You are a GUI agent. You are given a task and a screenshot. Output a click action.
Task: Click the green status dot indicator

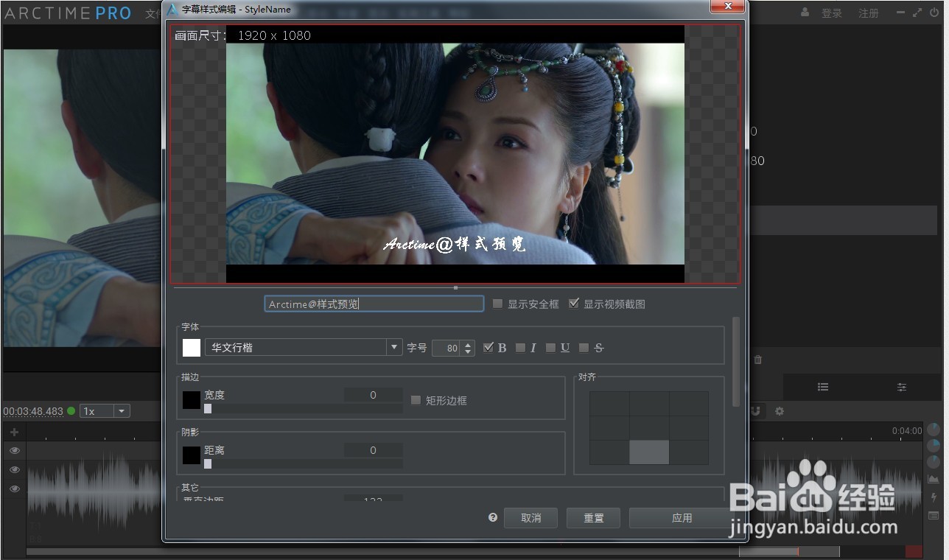71,411
